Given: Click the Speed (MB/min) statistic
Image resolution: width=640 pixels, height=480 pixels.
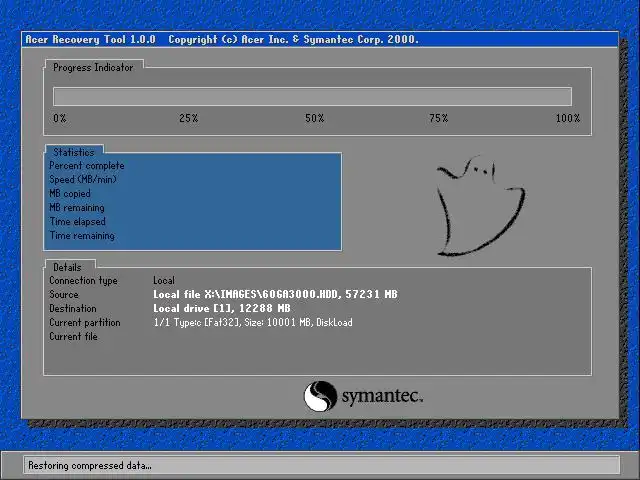Looking at the screenshot, I should [83, 180].
